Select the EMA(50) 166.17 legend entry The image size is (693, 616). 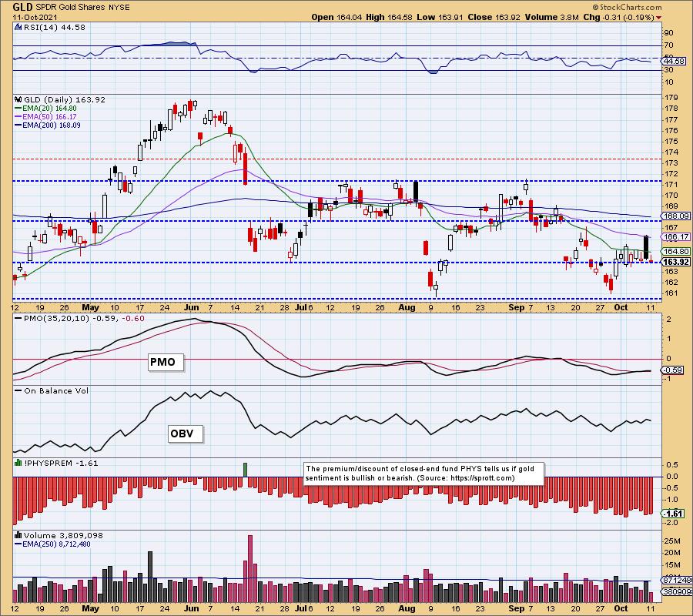coord(45,117)
